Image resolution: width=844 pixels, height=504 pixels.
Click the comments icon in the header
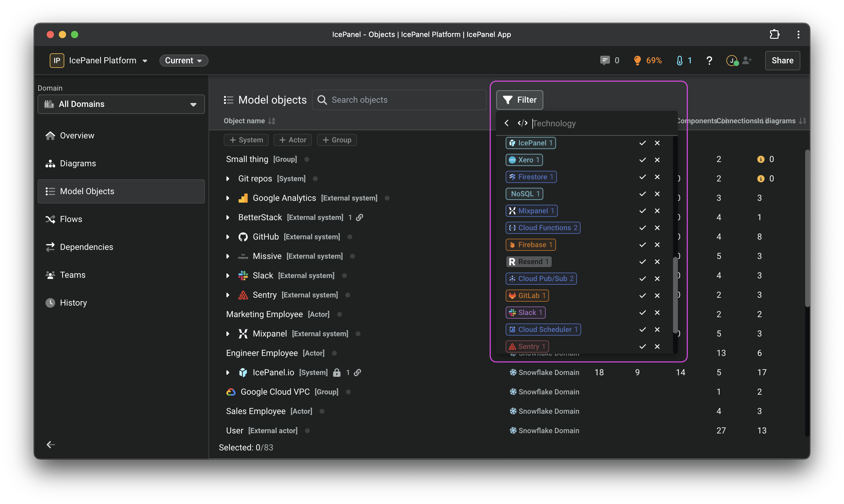[605, 61]
